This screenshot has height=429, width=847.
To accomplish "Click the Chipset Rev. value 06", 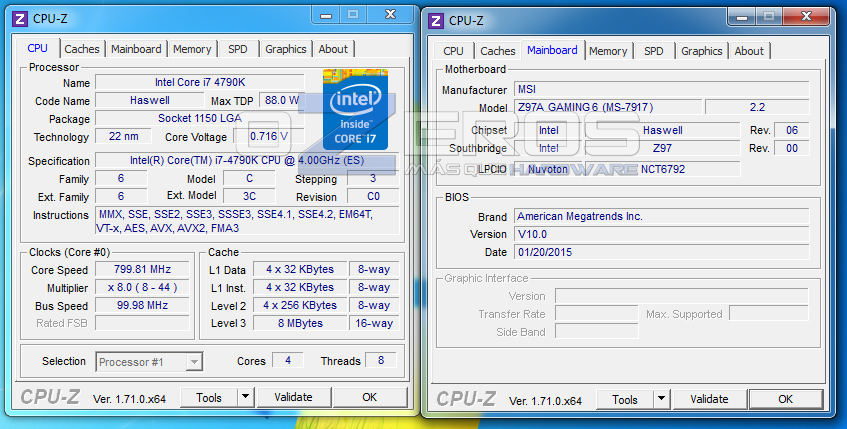I will click(792, 130).
